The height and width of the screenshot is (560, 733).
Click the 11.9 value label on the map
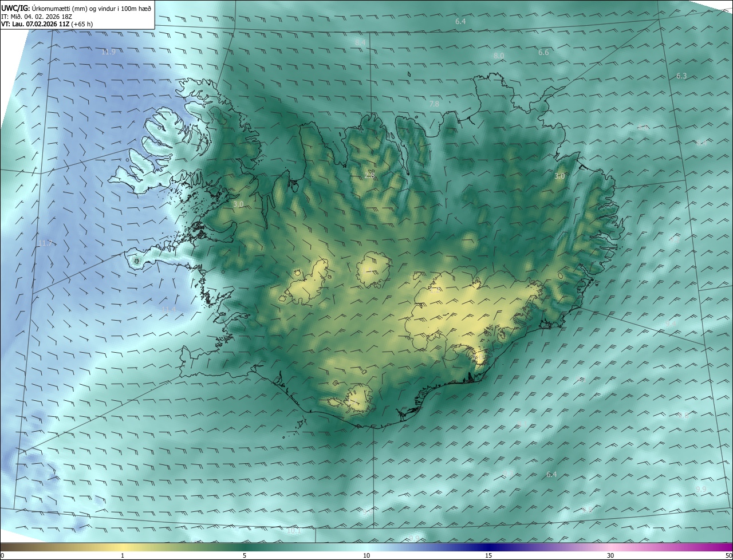click(x=108, y=52)
